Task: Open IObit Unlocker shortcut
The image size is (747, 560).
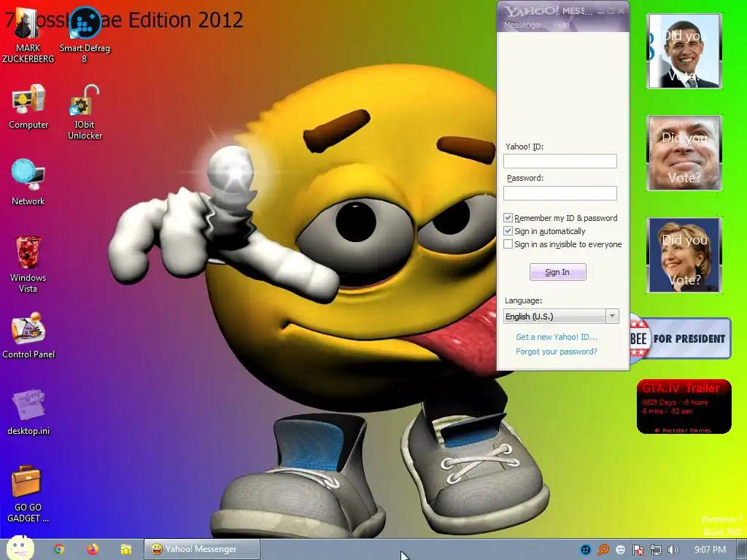Action: [85, 112]
